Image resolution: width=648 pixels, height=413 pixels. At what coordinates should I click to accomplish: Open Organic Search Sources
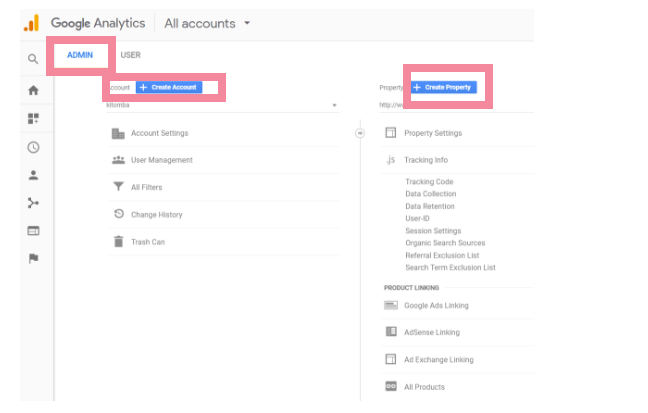tap(445, 243)
